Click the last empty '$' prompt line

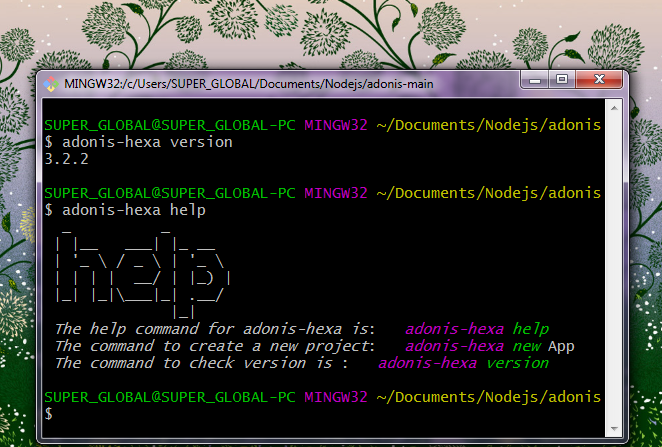pyautogui.click(x=49, y=414)
